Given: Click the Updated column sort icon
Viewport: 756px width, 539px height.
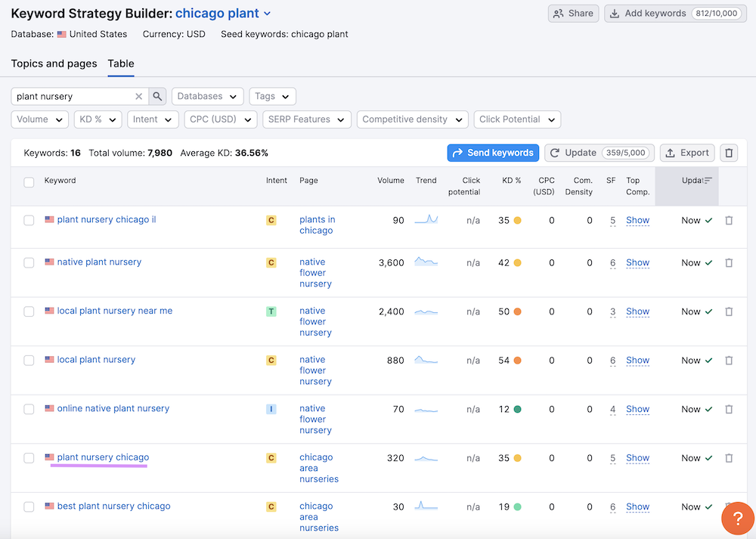Looking at the screenshot, I should pyautogui.click(x=708, y=181).
